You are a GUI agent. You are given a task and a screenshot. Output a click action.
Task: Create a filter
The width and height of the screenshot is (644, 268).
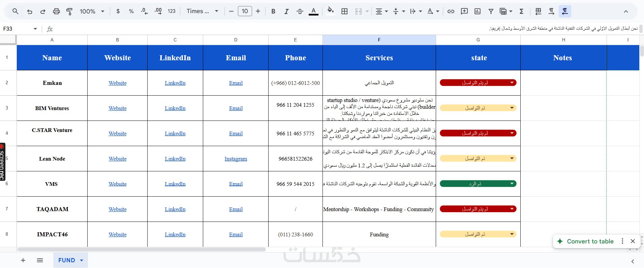tap(491, 11)
